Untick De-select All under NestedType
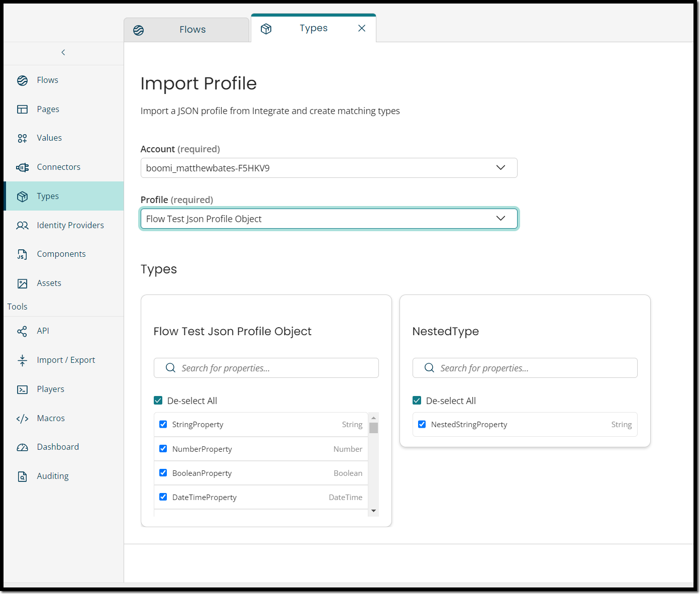This screenshot has height=594, width=700. [x=417, y=401]
